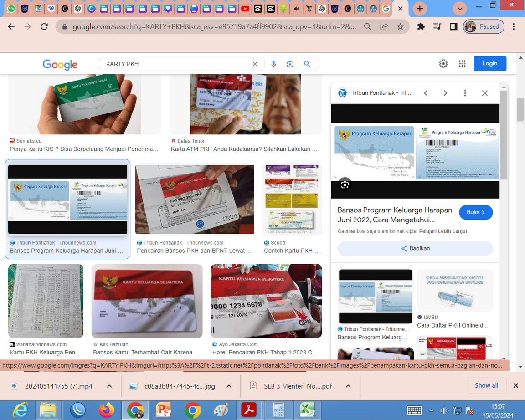The width and height of the screenshot is (525, 420).
Task: Open a new browser tab
Action: pos(420,9)
